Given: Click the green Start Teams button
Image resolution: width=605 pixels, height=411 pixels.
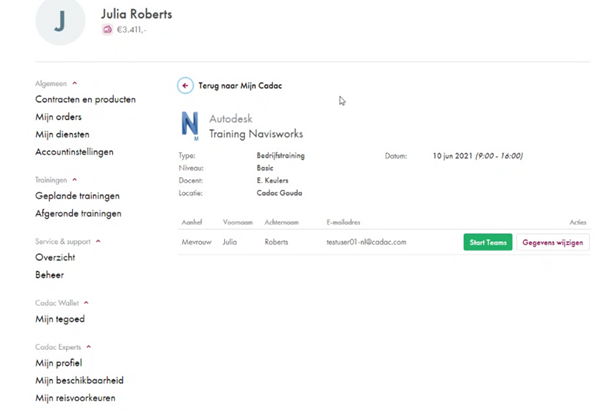Looking at the screenshot, I should [488, 242].
